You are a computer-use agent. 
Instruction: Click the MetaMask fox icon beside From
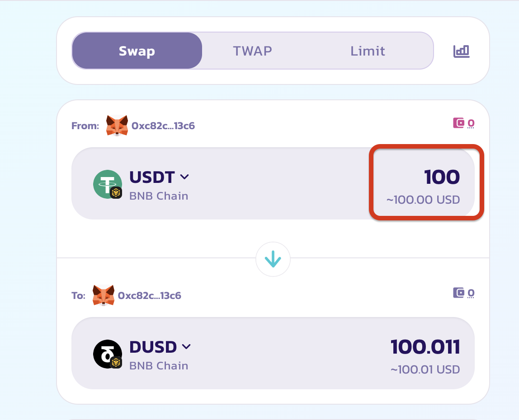pyautogui.click(x=117, y=125)
